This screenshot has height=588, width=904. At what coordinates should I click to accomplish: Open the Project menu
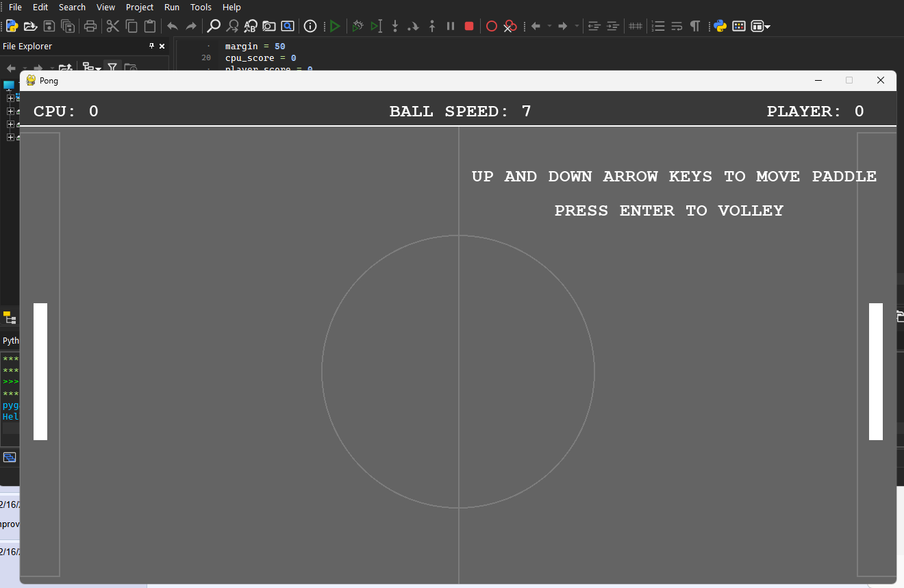140,7
